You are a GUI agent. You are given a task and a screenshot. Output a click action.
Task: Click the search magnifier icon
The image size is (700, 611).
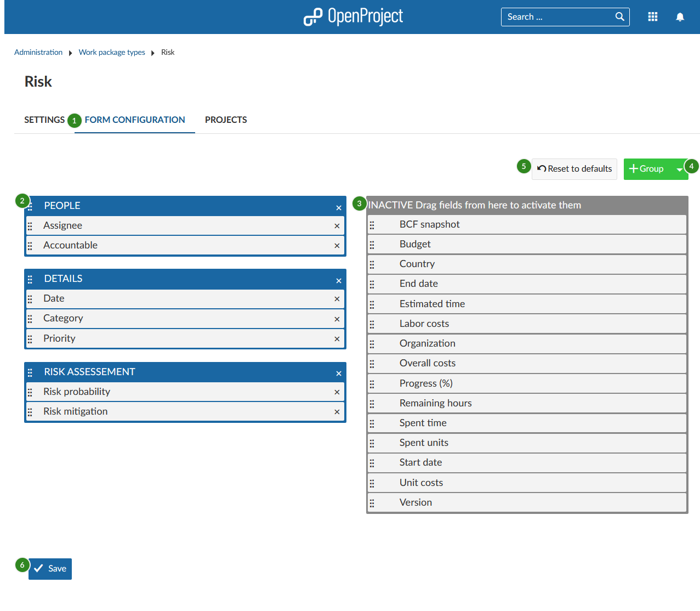(619, 17)
